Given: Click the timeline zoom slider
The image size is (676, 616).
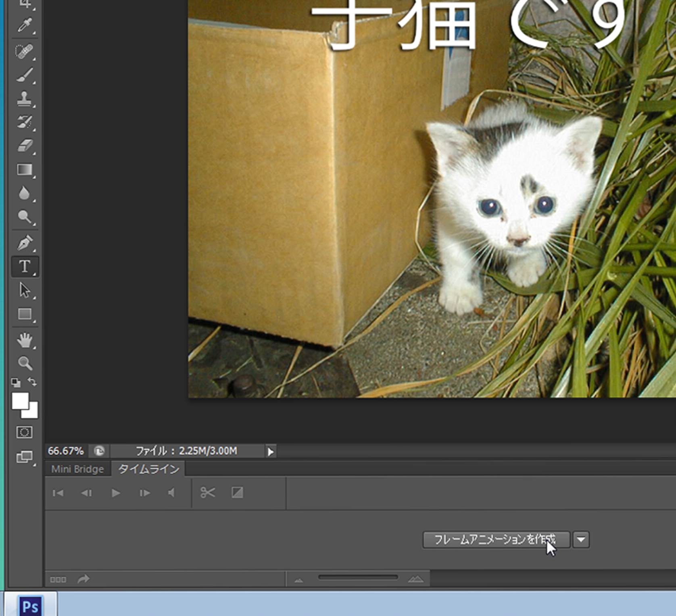Looking at the screenshot, I should coord(358,578).
